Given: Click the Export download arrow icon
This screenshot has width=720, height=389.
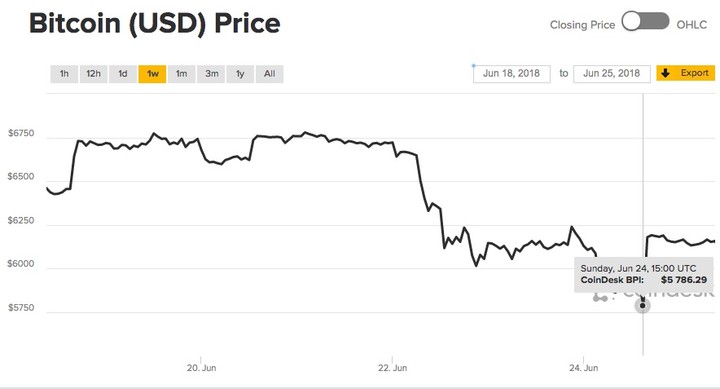Looking at the screenshot, I should tap(666, 73).
